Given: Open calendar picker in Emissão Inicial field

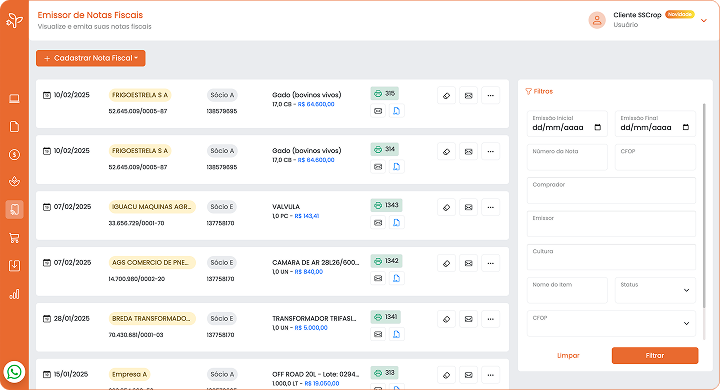Looking at the screenshot, I should coord(598,127).
